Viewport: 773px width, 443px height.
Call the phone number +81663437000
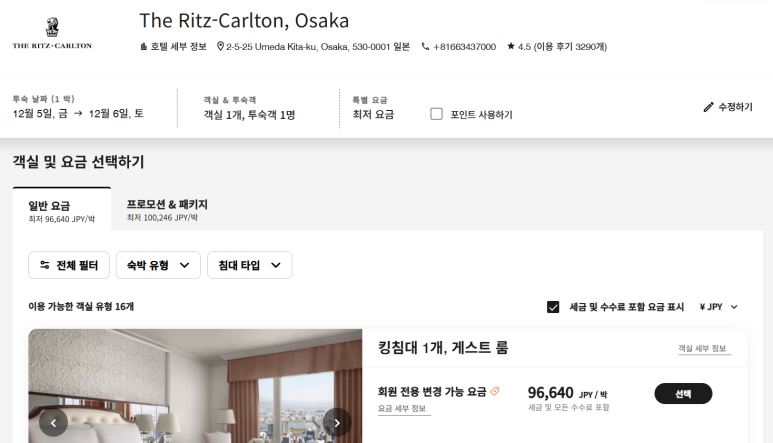(x=464, y=47)
